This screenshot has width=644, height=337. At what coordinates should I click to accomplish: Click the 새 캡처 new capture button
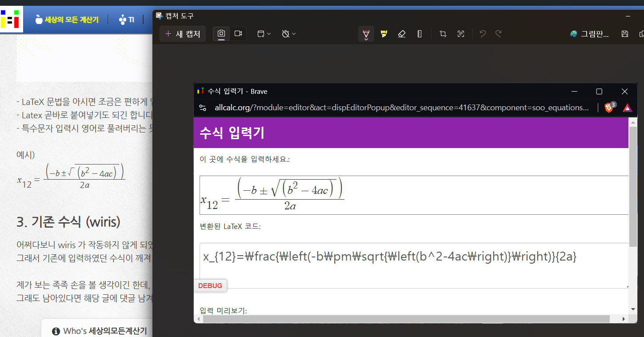[183, 34]
